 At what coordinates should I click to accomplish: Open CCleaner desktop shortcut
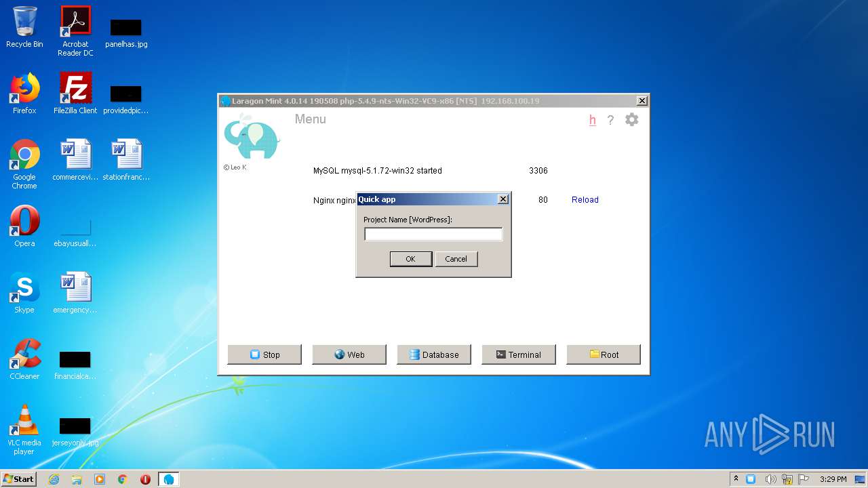pos(24,359)
